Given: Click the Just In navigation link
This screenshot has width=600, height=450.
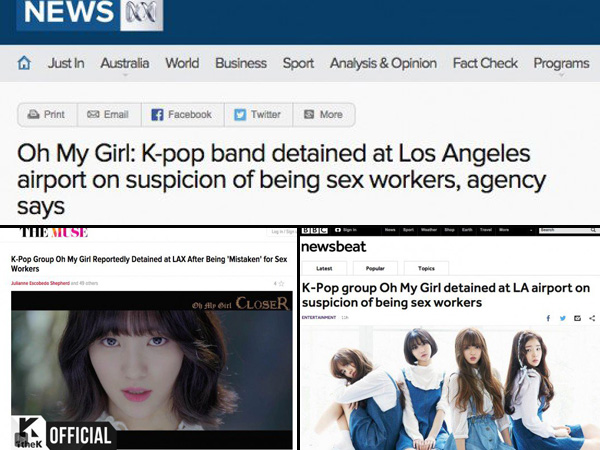Looking at the screenshot, I should coord(66,63).
